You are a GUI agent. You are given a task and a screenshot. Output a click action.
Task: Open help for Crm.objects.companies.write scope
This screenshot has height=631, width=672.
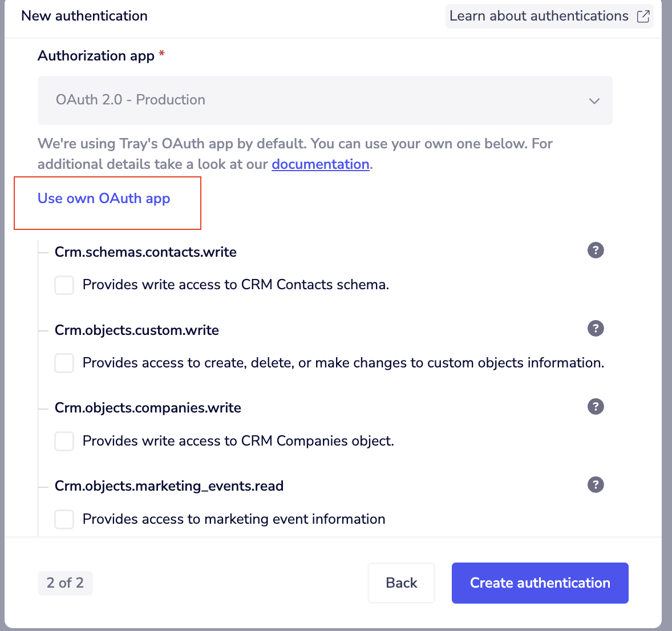tap(596, 407)
